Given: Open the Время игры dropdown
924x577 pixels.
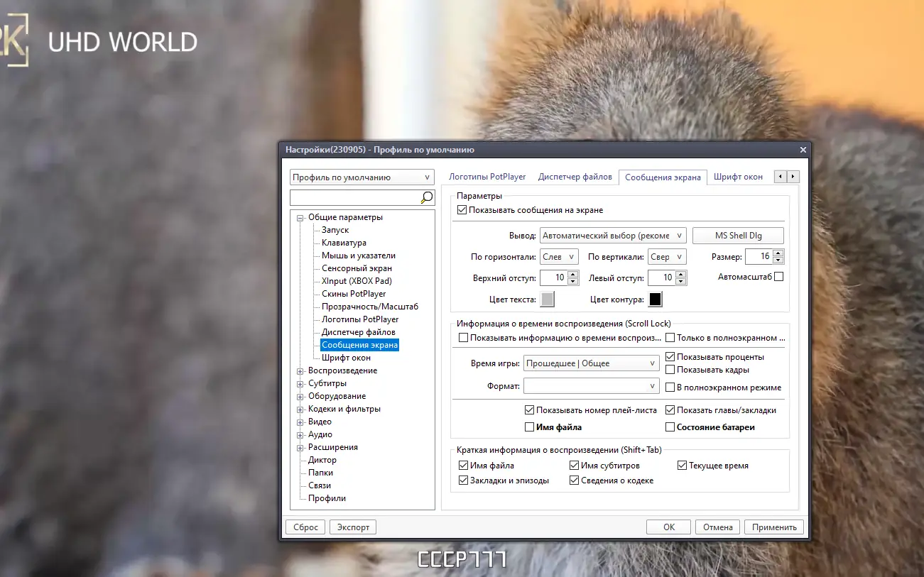Looking at the screenshot, I should click(592, 363).
